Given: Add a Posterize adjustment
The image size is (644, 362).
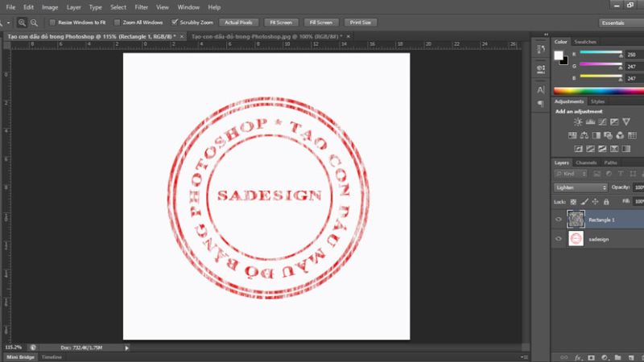Looking at the screenshot, I should pos(590,149).
